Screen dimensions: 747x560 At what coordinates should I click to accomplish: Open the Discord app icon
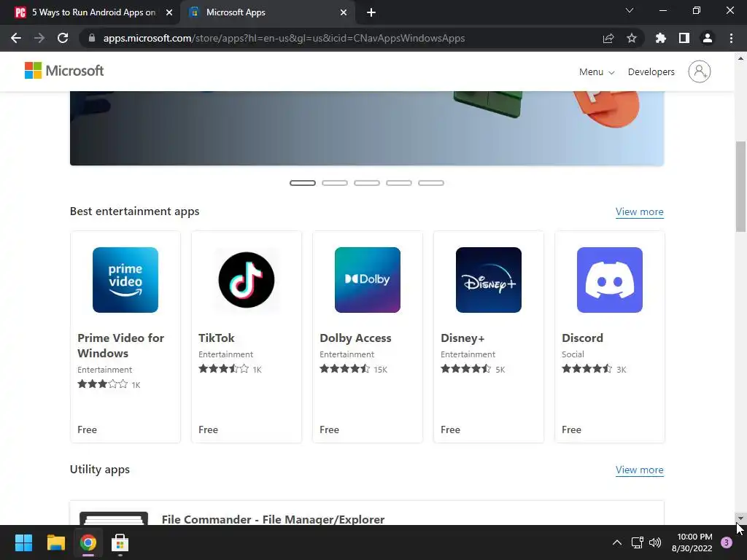(609, 279)
